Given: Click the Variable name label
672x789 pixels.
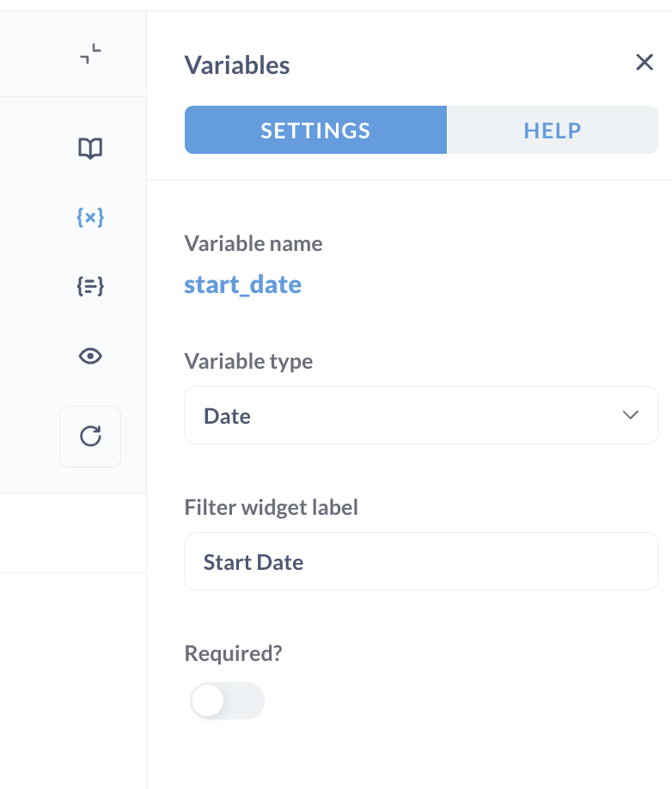Looking at the screenshot, I should click(x=254, y=243).
